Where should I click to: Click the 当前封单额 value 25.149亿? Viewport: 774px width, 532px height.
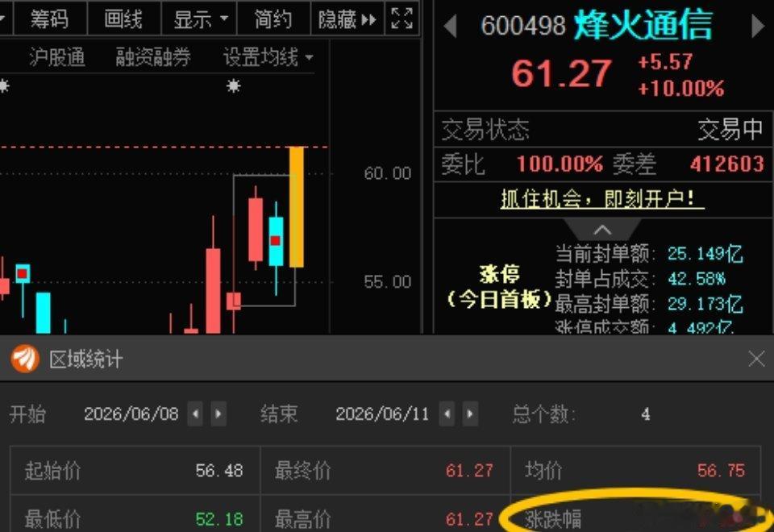tap(705, 254)
